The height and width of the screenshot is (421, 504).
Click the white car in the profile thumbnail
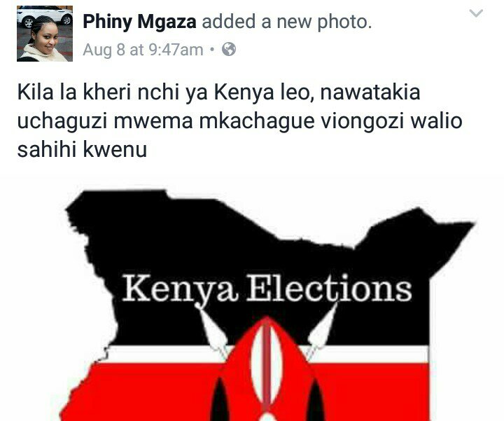click(45, 16)
